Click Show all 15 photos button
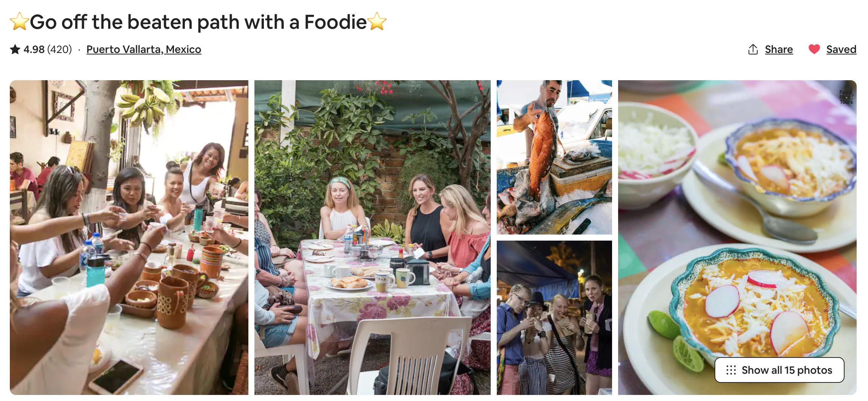Viewport: 868px width, 401px height. 779,370
